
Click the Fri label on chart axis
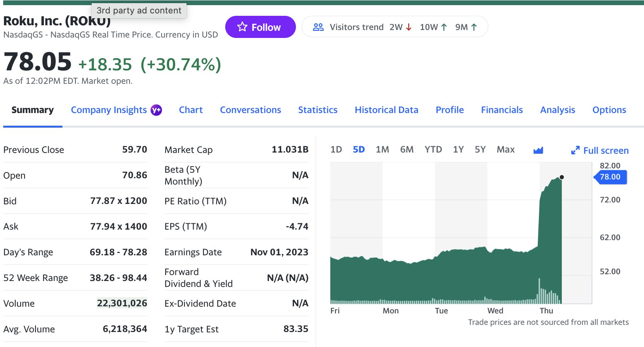335,311
